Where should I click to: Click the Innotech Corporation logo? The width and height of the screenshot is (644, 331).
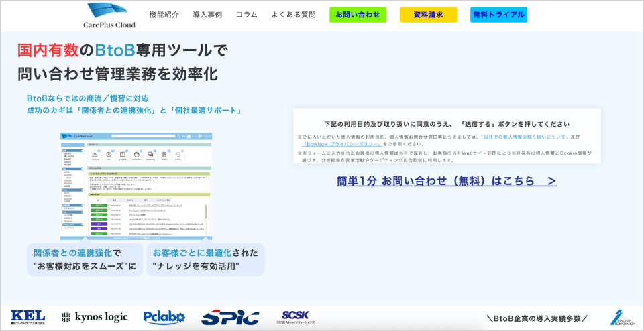(621, 318)
